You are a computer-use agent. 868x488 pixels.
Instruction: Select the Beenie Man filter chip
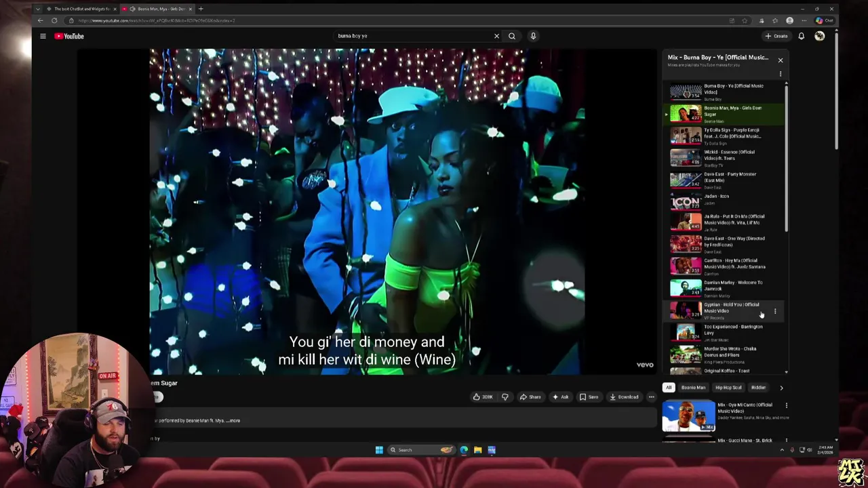pyautogui.click(x=693, y=388)
